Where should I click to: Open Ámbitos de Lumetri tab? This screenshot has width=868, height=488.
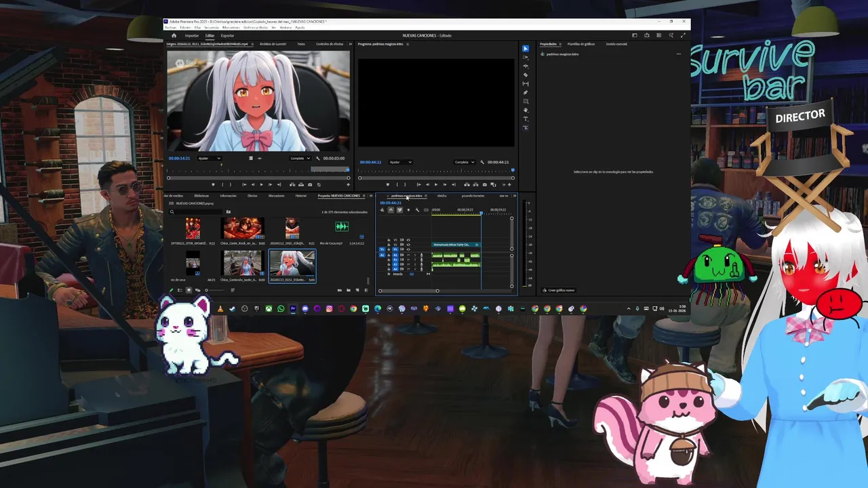(273, 44)
